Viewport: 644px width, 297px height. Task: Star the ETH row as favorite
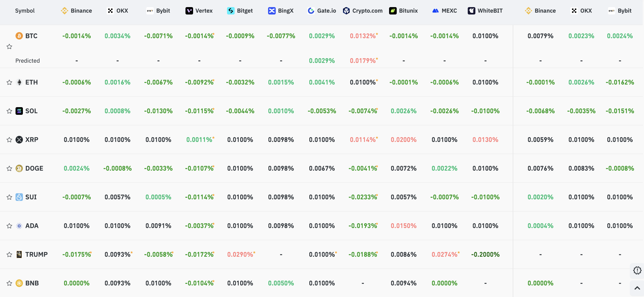[9, 82]
